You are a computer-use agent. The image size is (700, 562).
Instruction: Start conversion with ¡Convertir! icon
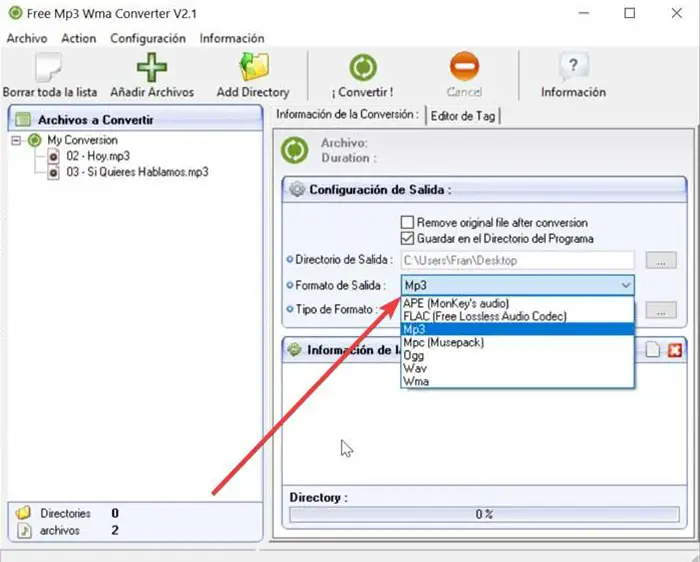point(362,68)
